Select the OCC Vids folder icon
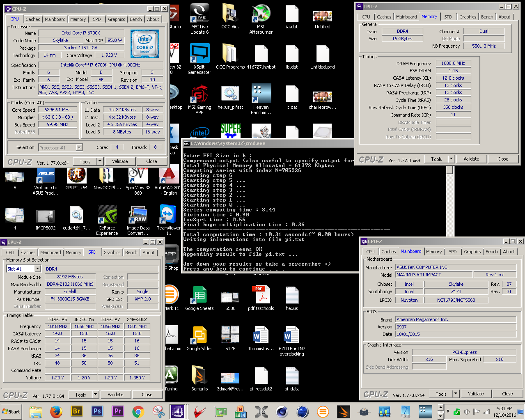The width and height of the screenshot is (525, 420). tap(230, 16)
